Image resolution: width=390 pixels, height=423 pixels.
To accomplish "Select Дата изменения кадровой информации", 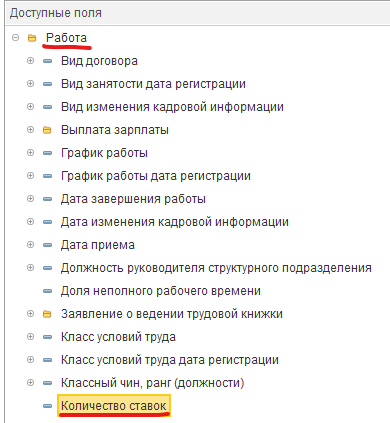I will [x=175, y=222].
